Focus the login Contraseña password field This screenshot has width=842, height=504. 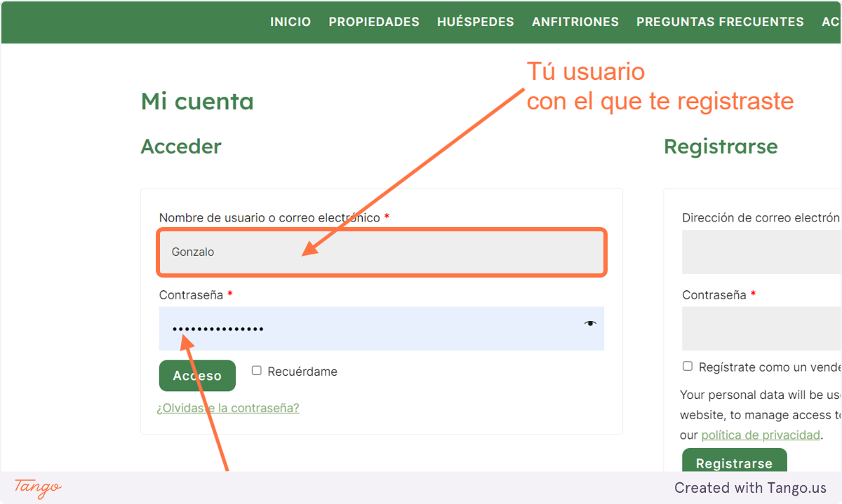[381, 328]
